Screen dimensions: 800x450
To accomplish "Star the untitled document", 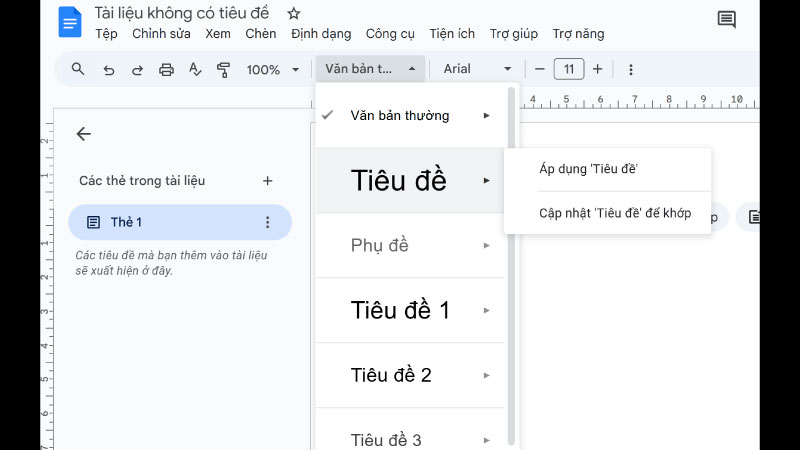I will 293,13.
